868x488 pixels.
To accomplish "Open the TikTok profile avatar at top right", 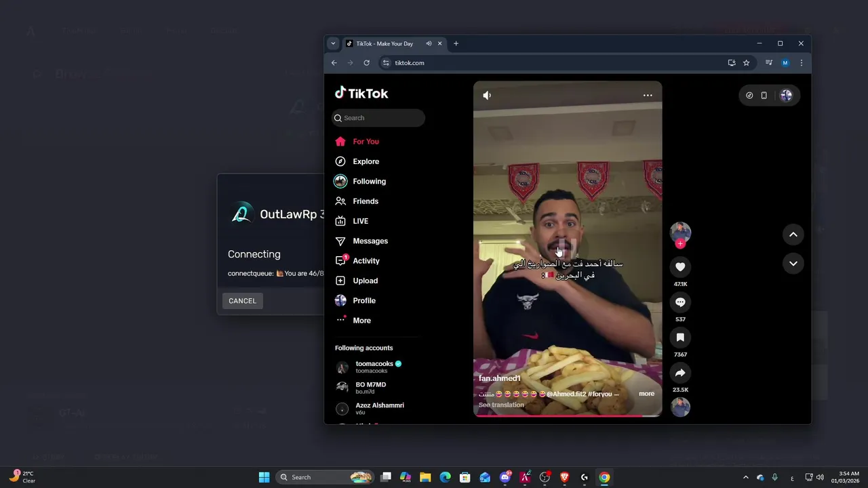I will click(786, 96).
